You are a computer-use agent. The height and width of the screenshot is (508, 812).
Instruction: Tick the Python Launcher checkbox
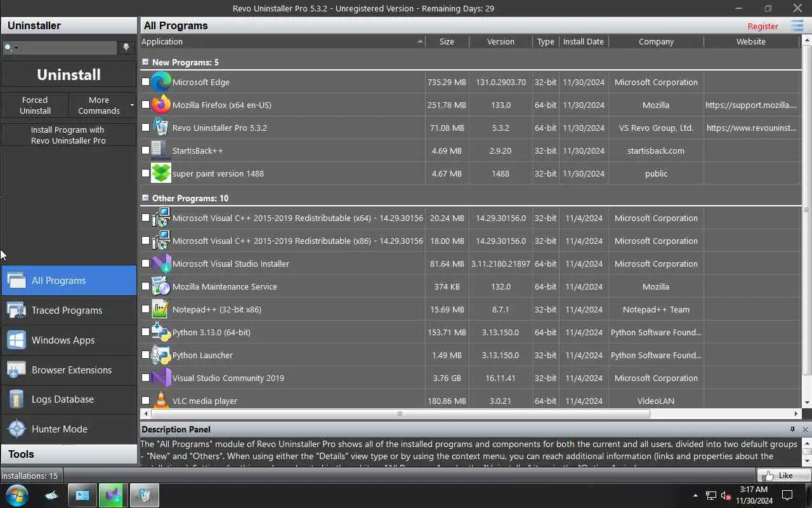tap(145, 355)
